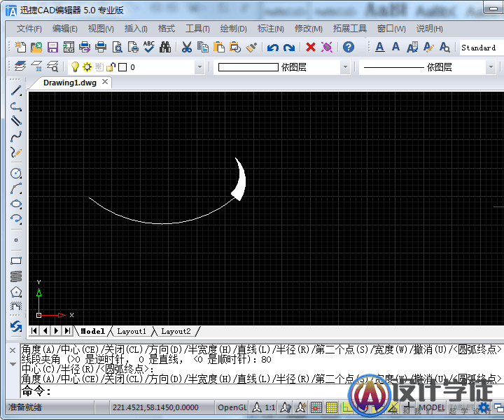Choose the Multiline tool
Screen dimensions: 504x420
pyautogui.click(x=16, y=121)
